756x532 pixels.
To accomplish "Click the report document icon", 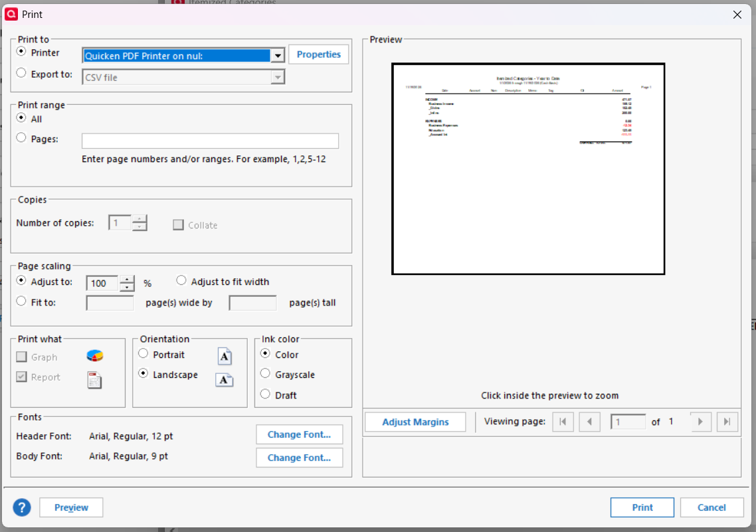I will tap(94, 380).
